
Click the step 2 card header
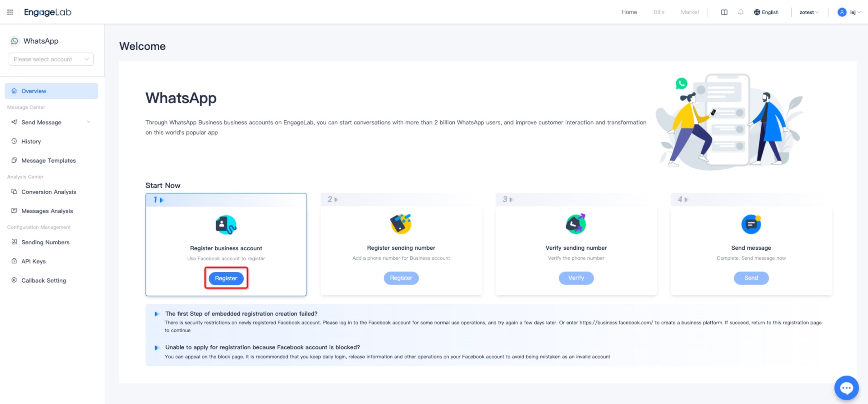(x=401, y=200)
